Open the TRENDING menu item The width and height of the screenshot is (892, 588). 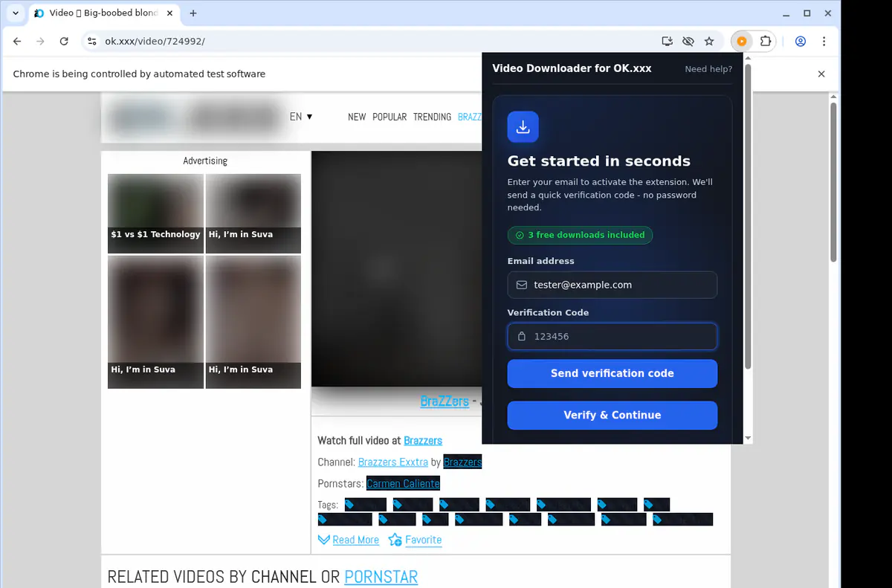click(x=432, y=117)
